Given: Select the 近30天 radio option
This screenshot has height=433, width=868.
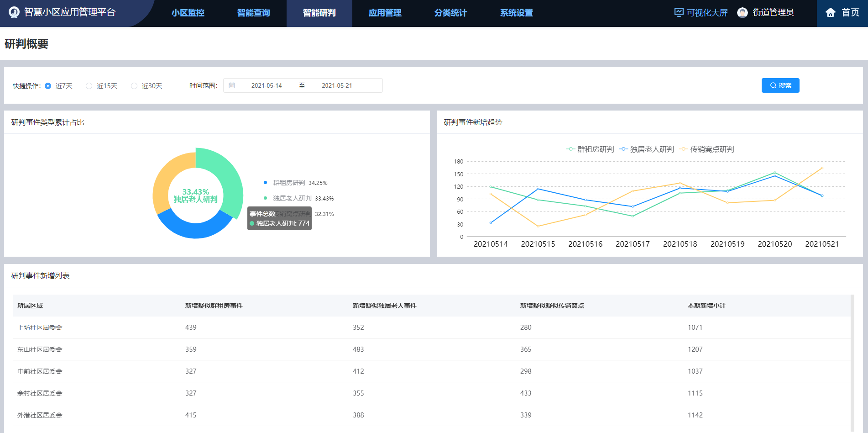Looking at the screenshot, I should 134,86.
